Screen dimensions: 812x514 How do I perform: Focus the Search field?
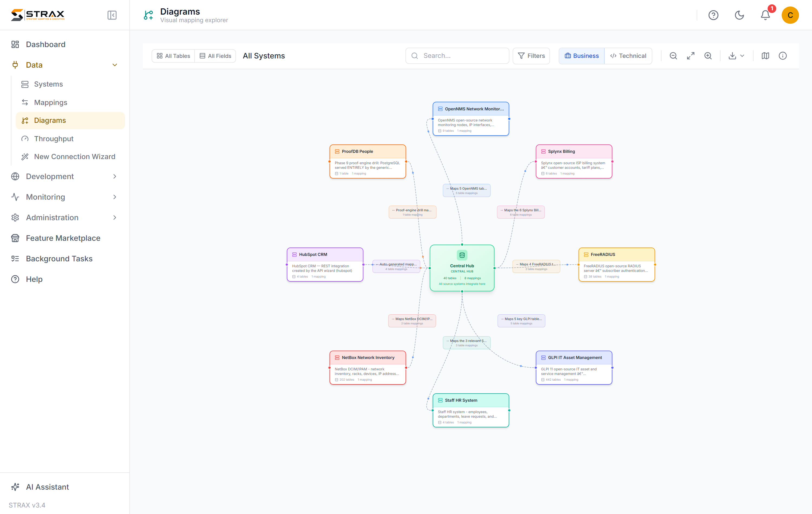click(457, 56)
